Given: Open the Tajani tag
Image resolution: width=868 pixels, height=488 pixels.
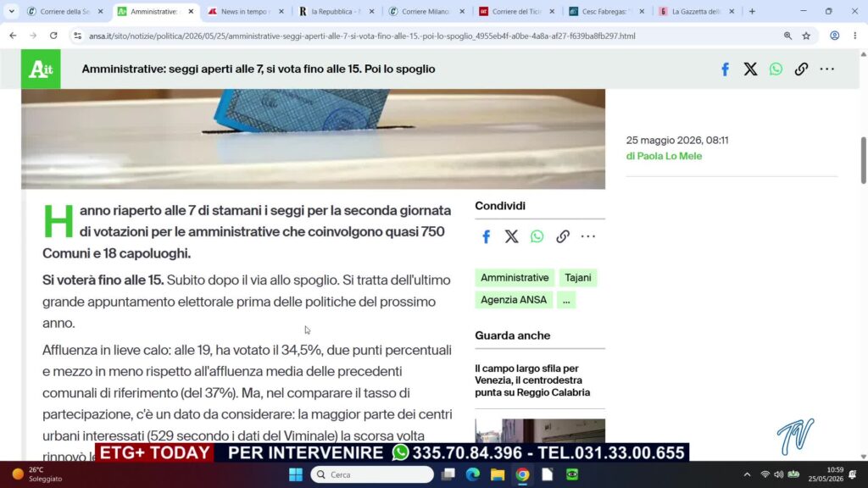Looking at the screenshot, I should [x=578, y=278].
